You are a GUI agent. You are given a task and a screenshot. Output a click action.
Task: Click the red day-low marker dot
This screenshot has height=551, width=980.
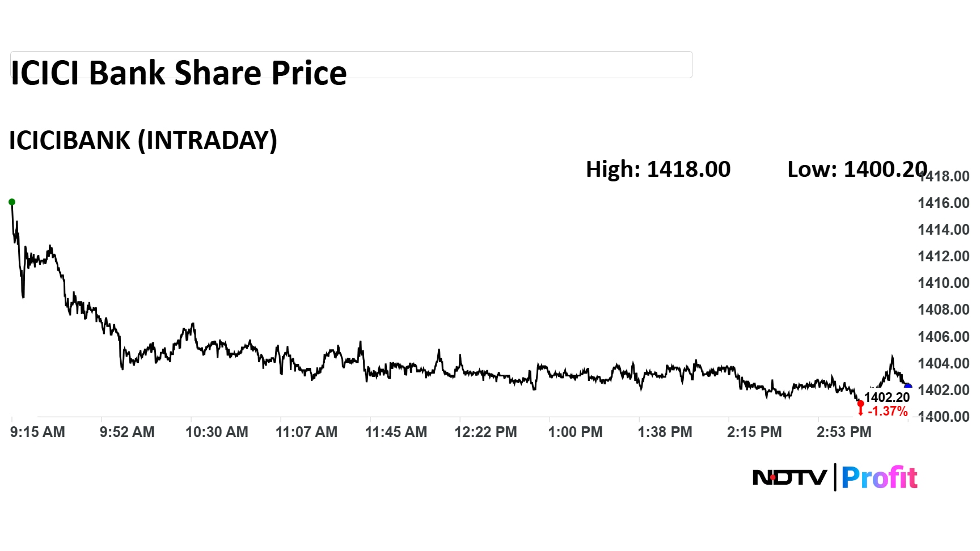[x=860, y=404]
